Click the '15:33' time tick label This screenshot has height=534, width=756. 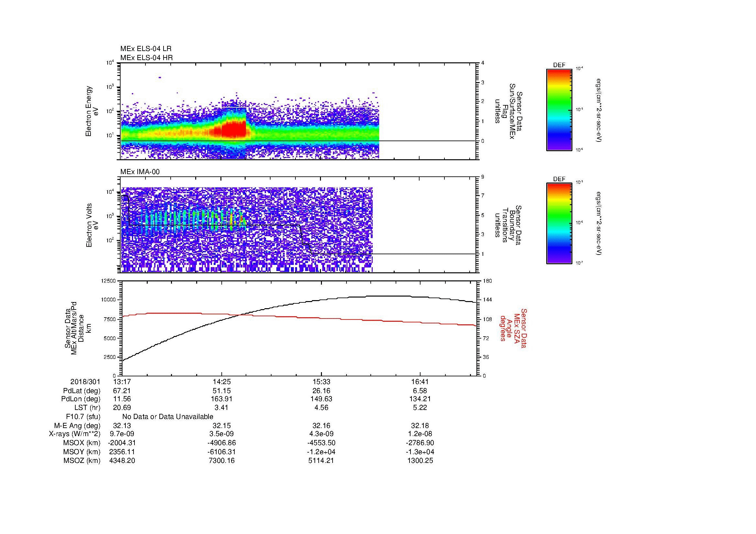click(x=321, y=382)
